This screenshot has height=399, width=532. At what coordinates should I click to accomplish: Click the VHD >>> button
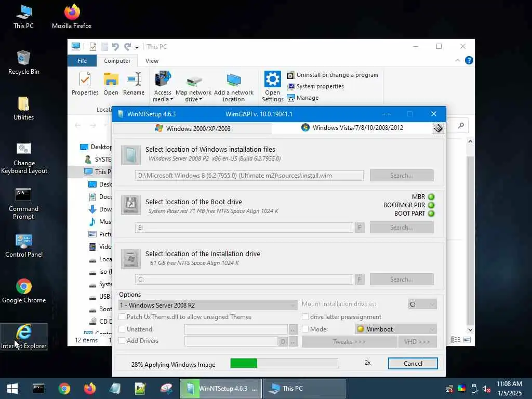coord(417,342)
